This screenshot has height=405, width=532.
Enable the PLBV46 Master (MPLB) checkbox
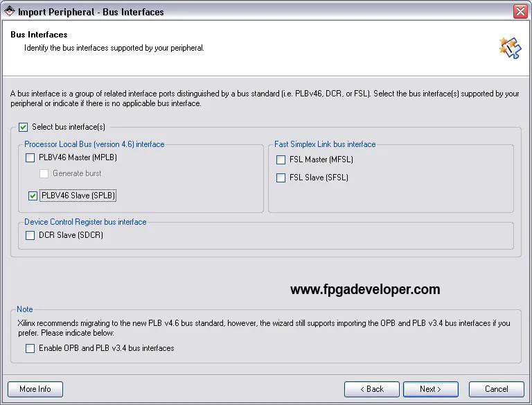[x=30, y=157]
